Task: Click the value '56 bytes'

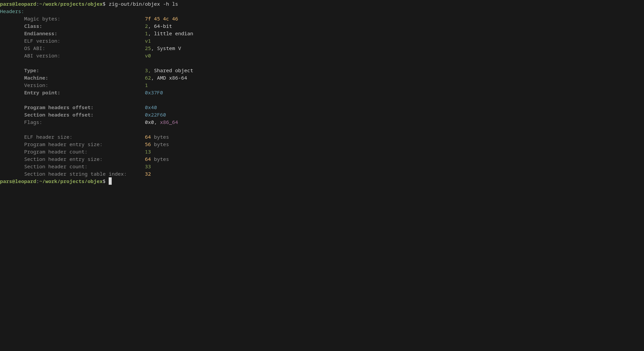Action: (157, 144)
